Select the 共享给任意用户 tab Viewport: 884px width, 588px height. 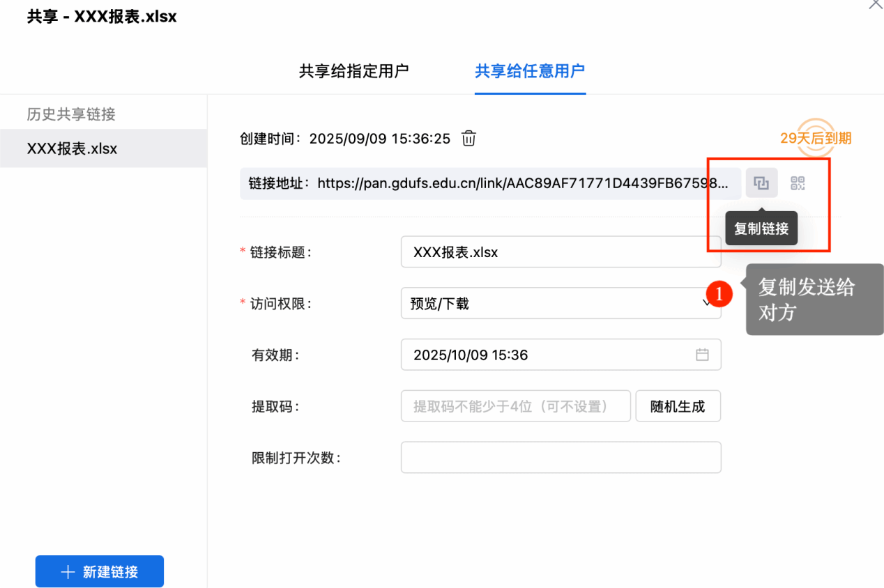click(x=530, y=71)
